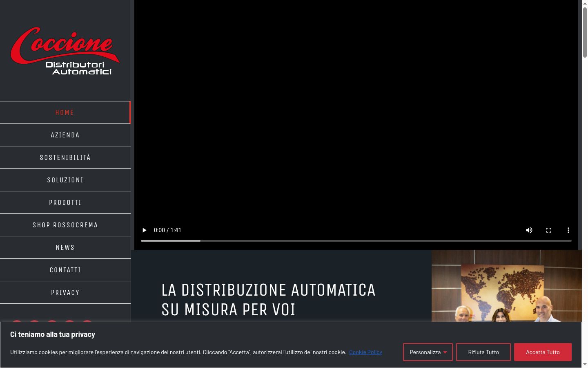
Task: Click Rifiuta Tutto button
Action: [x=483, y=352]
